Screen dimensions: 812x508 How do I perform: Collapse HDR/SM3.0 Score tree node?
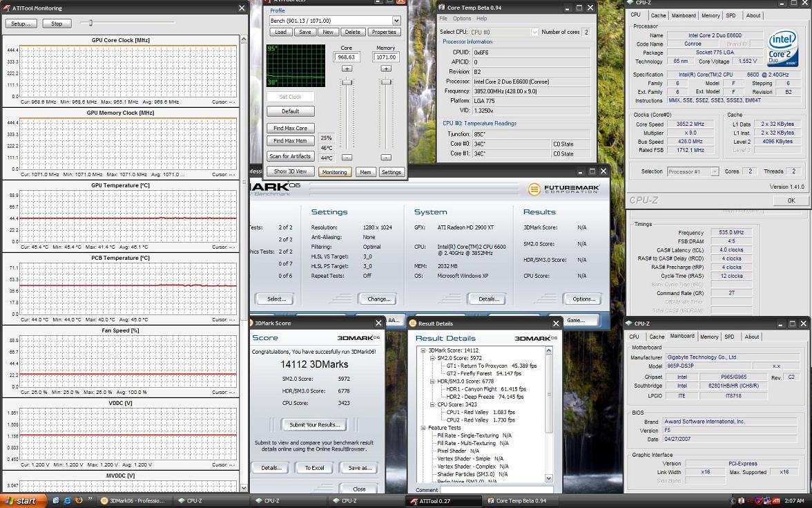coord(432,382)
